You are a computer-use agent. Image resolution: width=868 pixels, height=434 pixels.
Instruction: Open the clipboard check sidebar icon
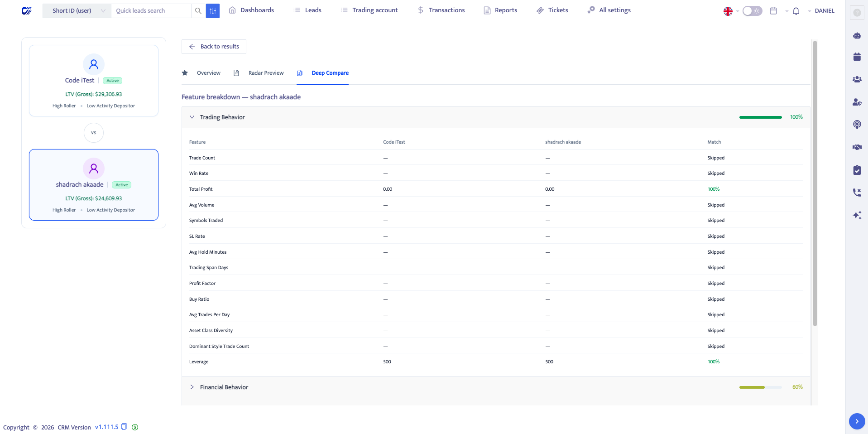[x=857, y=170]
